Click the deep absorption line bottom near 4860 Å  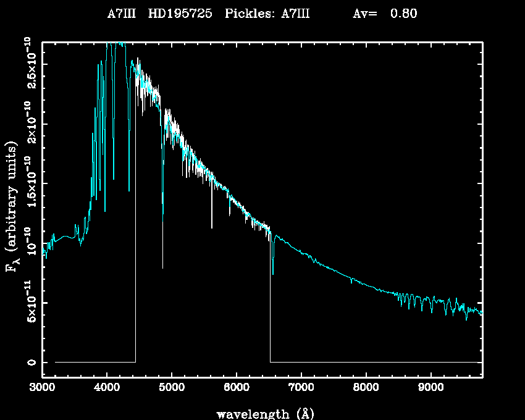[x=162, y=266]
